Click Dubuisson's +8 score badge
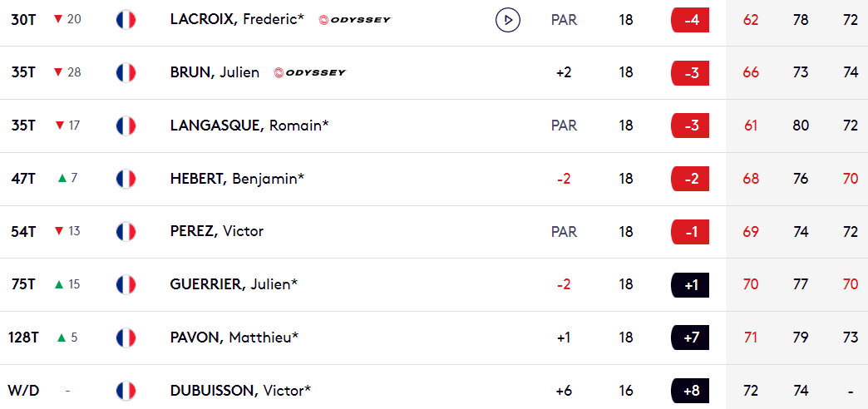Screen dimensions: 868x409 tap(689, 390)
